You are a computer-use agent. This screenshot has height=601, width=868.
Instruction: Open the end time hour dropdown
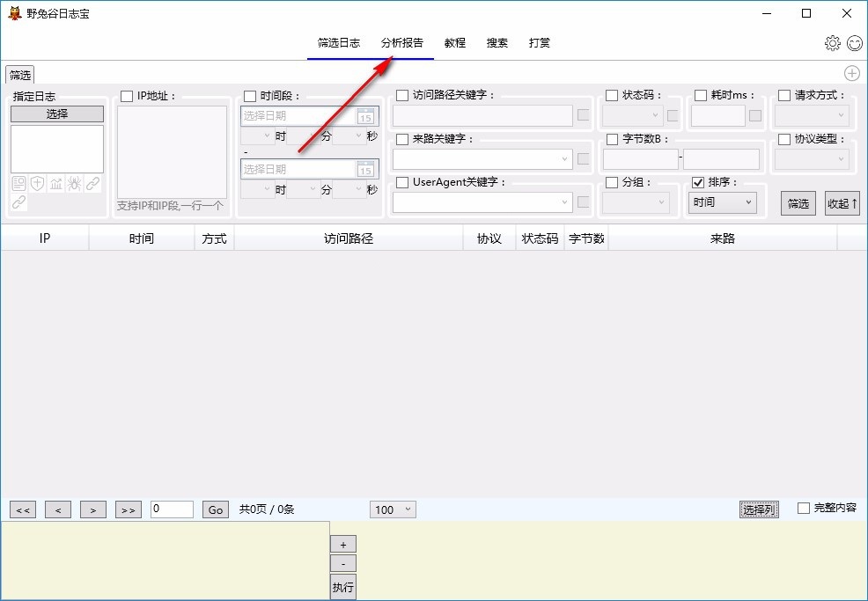pyautogui.click(x=257, y=190)
